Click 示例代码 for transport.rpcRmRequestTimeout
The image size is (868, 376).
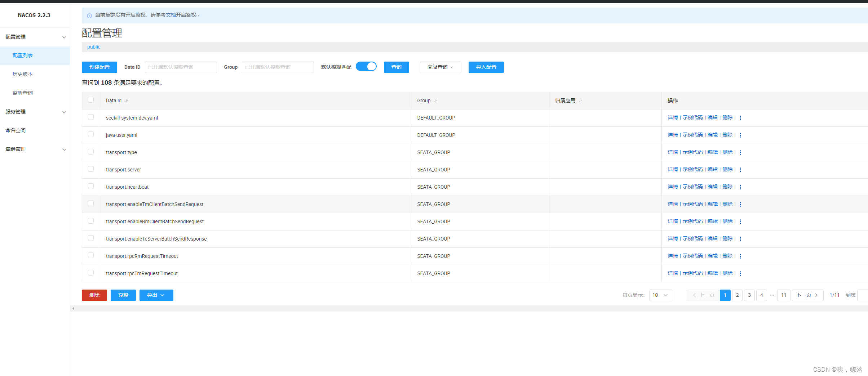pyautogui.click(x=692, y=256)
